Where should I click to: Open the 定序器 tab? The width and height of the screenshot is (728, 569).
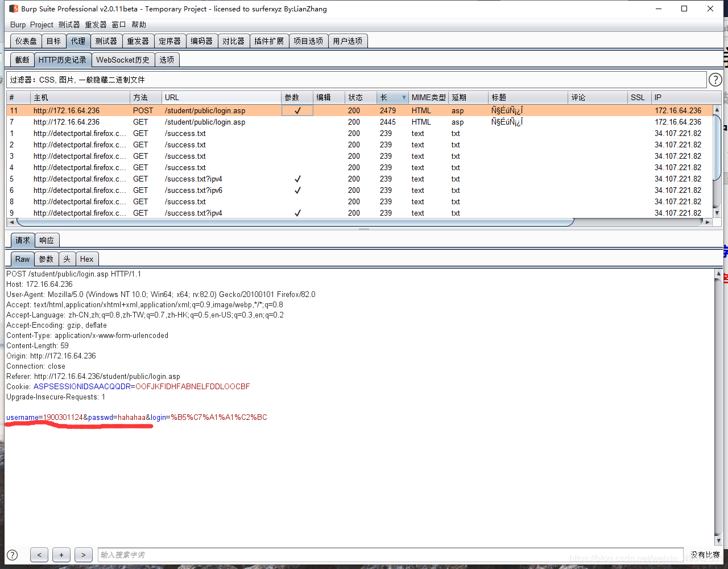pos(169,41)
